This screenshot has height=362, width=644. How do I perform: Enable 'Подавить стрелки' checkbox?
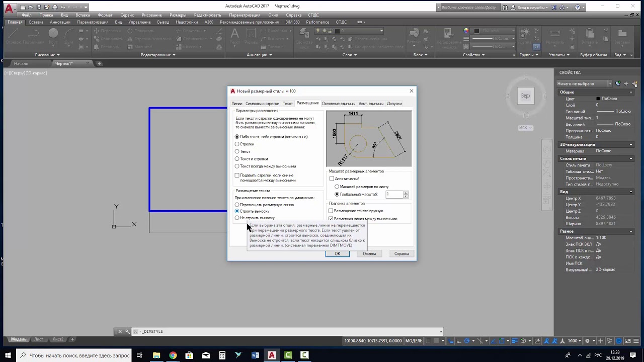pyautogui.click(x=237, y=175)
